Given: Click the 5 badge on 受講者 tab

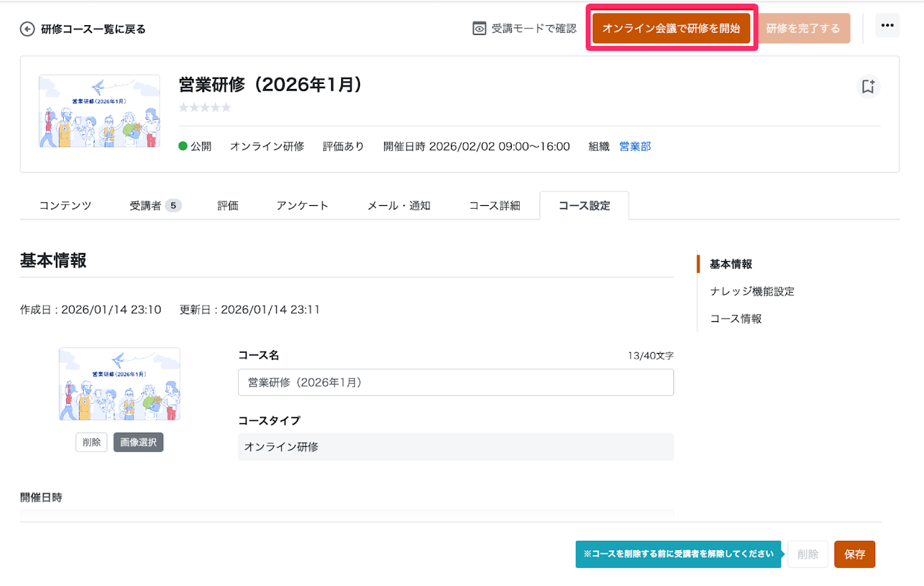Looking at the screenshot, I should (x=173, y=206).
